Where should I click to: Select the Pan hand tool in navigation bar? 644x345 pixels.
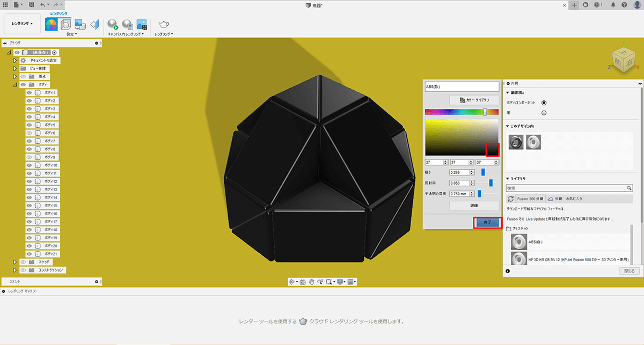pyautogui.click(x=311, y=281)
